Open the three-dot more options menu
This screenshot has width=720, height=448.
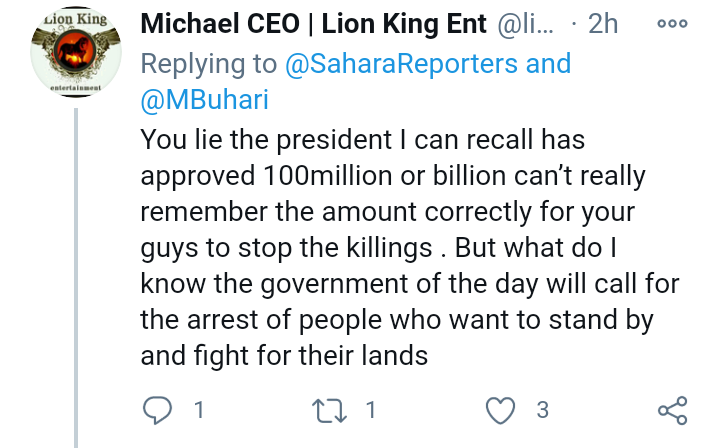[672, 23]
